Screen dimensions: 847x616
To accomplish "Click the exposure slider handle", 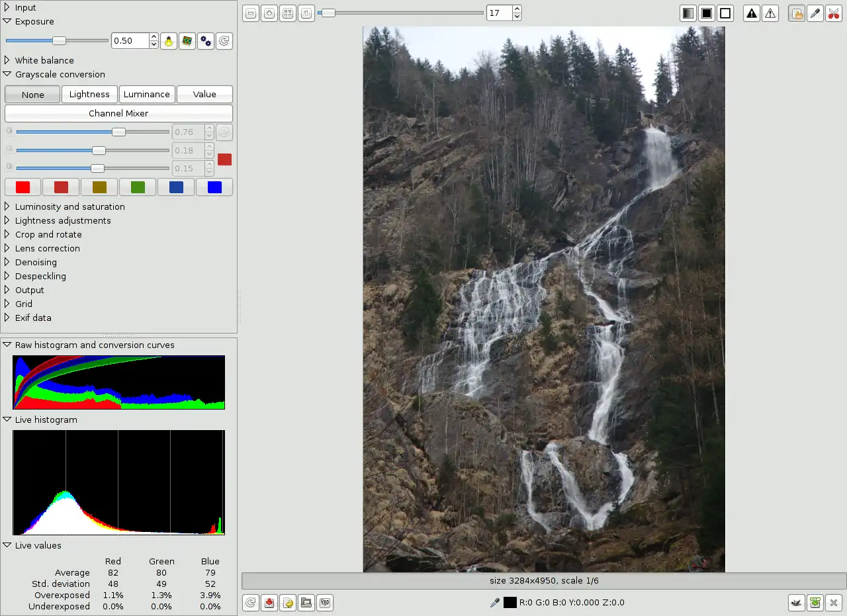I will tap(59, 41).
